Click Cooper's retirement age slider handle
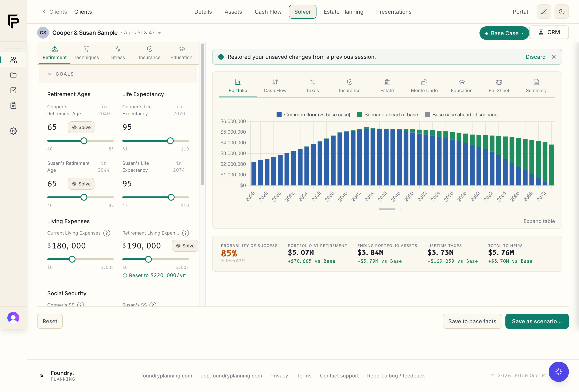This screenshot has height=392, width=579. coord(84,141)
